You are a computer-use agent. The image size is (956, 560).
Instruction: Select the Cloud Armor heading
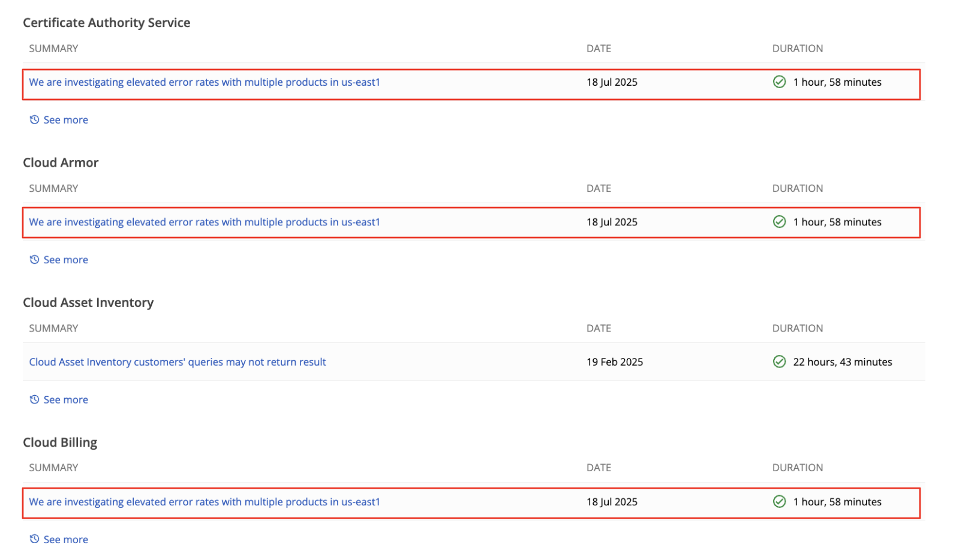pyautogui.click(x=61, y=162)
